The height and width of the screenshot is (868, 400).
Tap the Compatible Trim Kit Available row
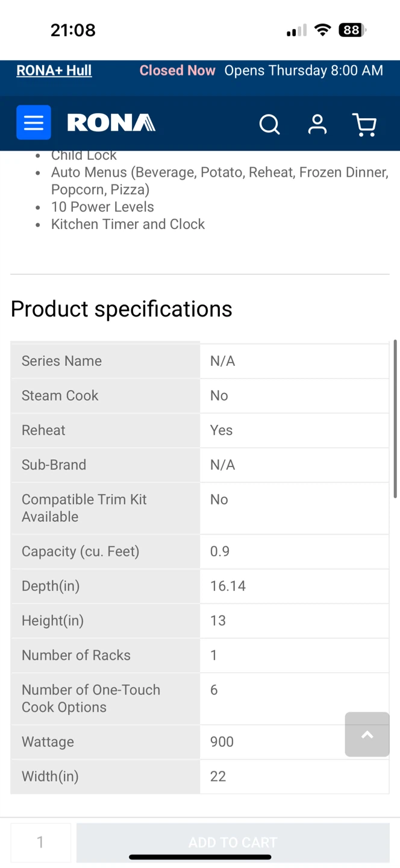200,508
